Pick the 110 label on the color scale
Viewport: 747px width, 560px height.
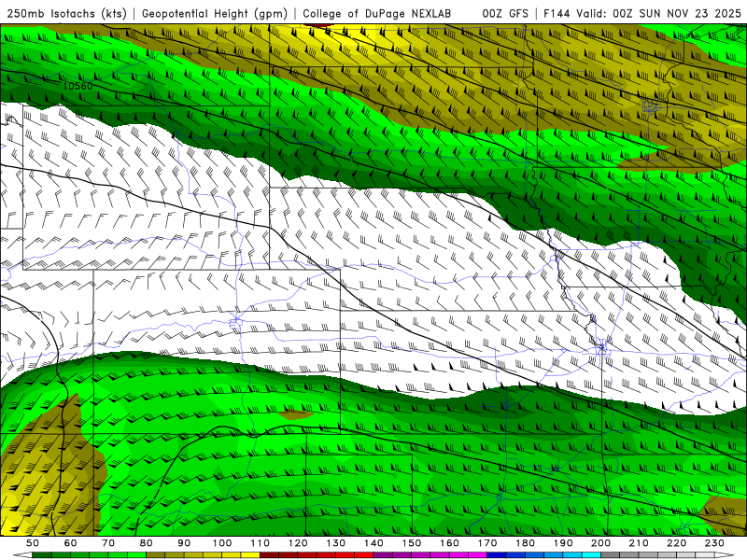tap(261, 543)
